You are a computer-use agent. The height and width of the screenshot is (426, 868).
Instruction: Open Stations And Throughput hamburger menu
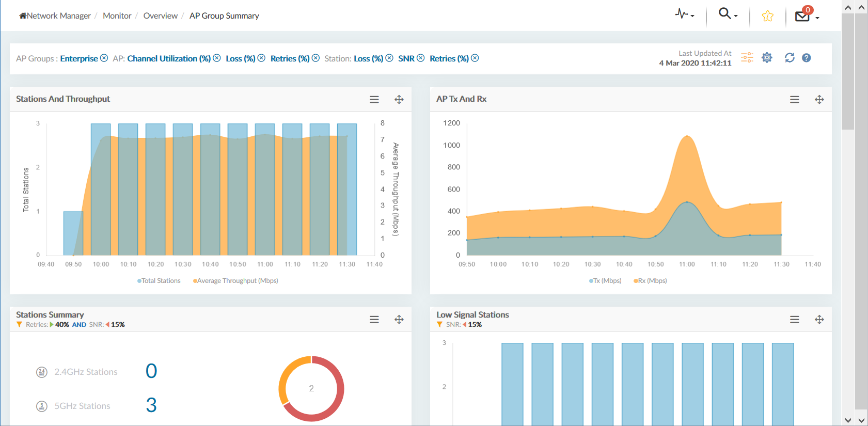tap(374, 100)
